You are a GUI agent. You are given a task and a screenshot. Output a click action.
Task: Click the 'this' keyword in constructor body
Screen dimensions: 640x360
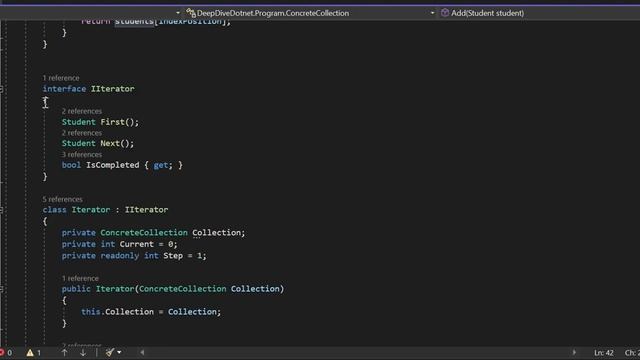click(x=91, y=312)
